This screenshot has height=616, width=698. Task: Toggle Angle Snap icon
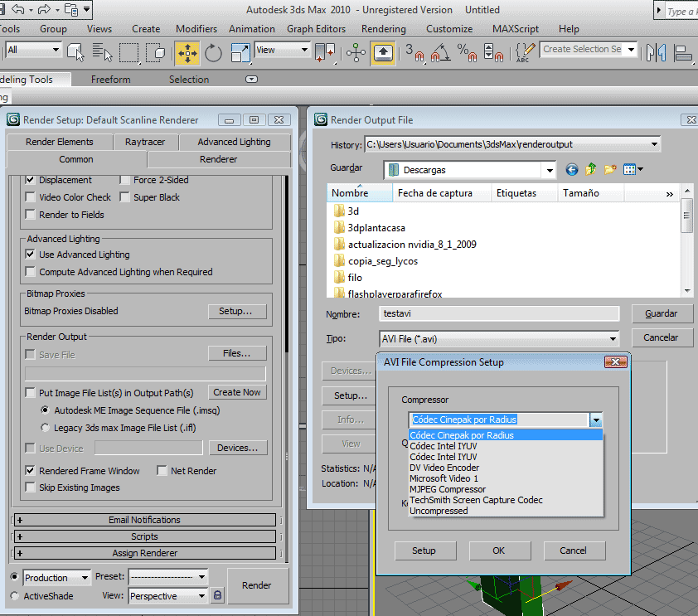click(441, 52)
